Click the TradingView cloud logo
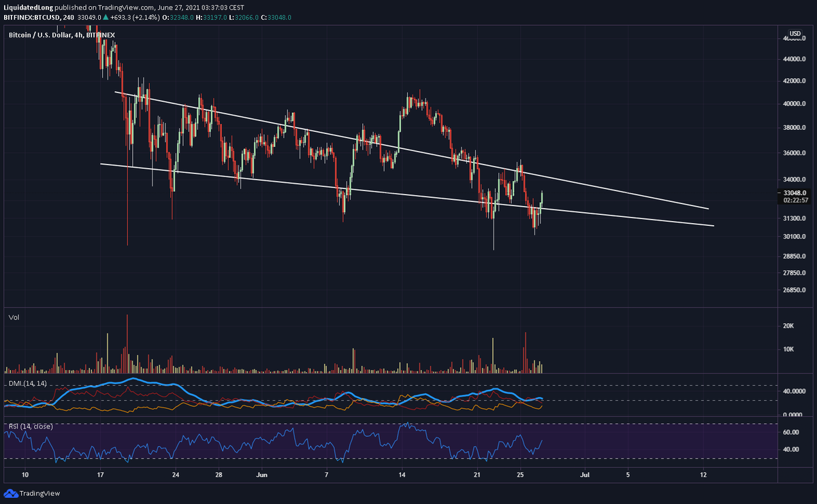 pos(12,493)
